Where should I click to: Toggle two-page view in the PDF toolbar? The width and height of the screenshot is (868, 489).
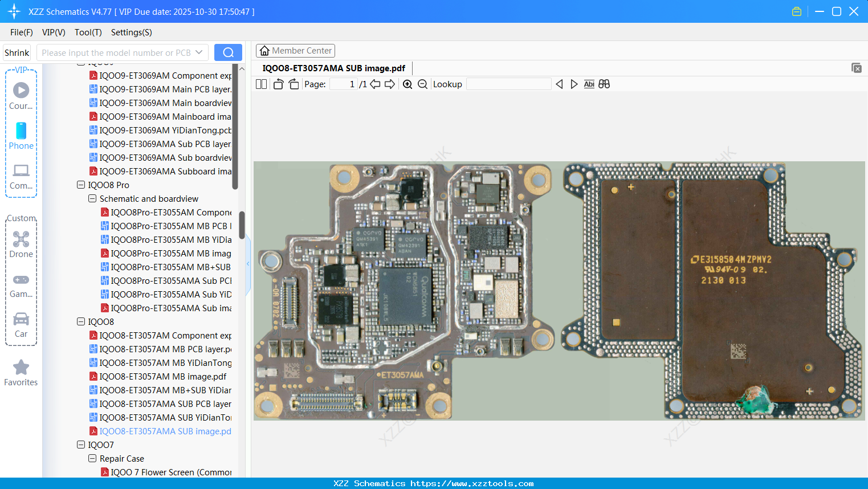click(x=261, y=84)
